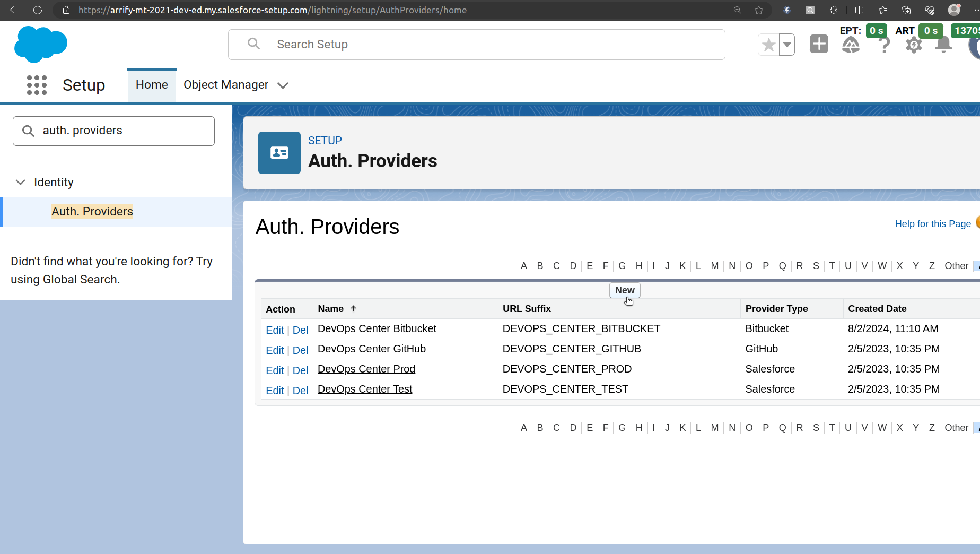Click the Salesforce cloud logo
980x554 pixels.
(x=41, y=44)
